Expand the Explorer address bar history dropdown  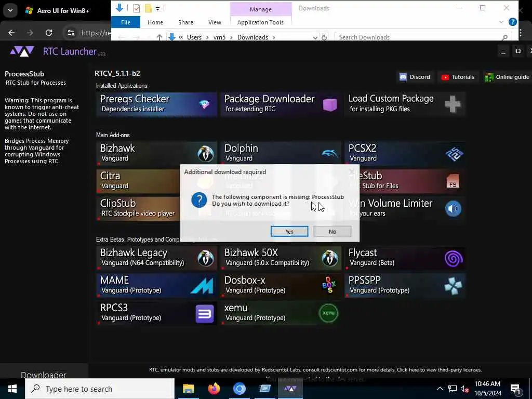pos(315,37)
